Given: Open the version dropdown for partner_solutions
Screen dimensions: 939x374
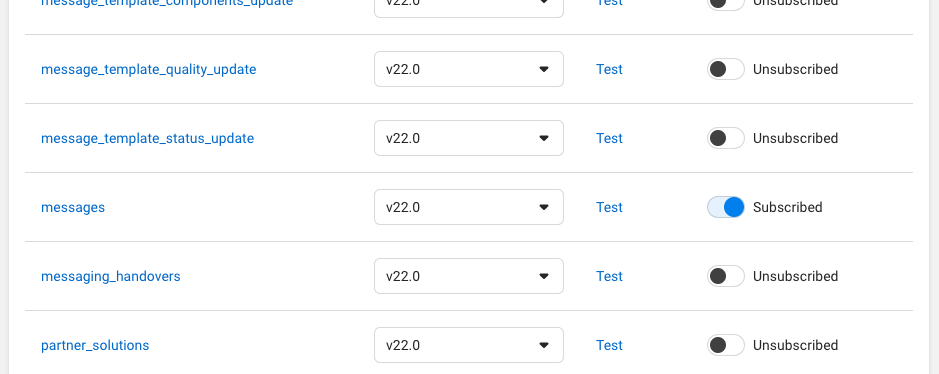Looking at the screenshot, I should click(x=469, y=345).
